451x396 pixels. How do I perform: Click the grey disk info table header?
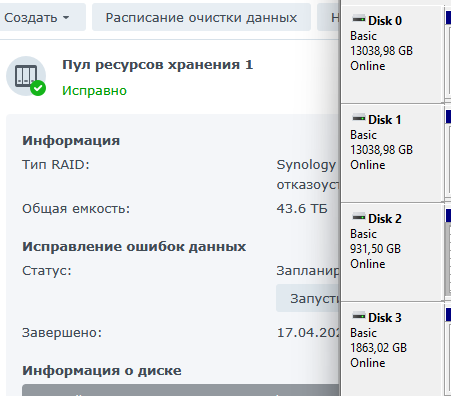click(181, 390)
